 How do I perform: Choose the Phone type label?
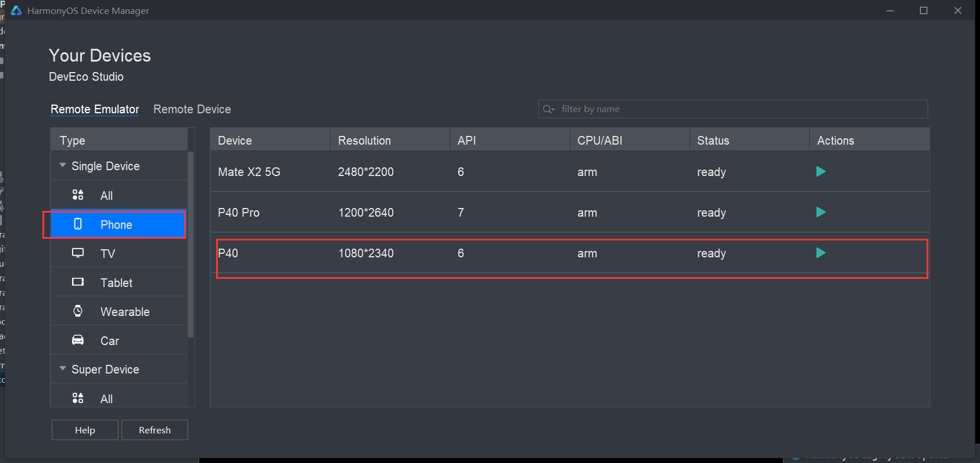(116, 225)
